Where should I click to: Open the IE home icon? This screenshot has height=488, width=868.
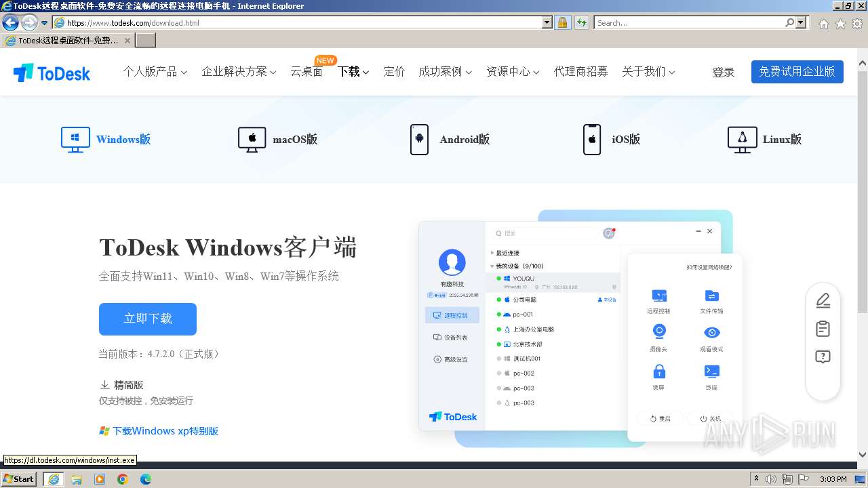(x=823, y=24)
